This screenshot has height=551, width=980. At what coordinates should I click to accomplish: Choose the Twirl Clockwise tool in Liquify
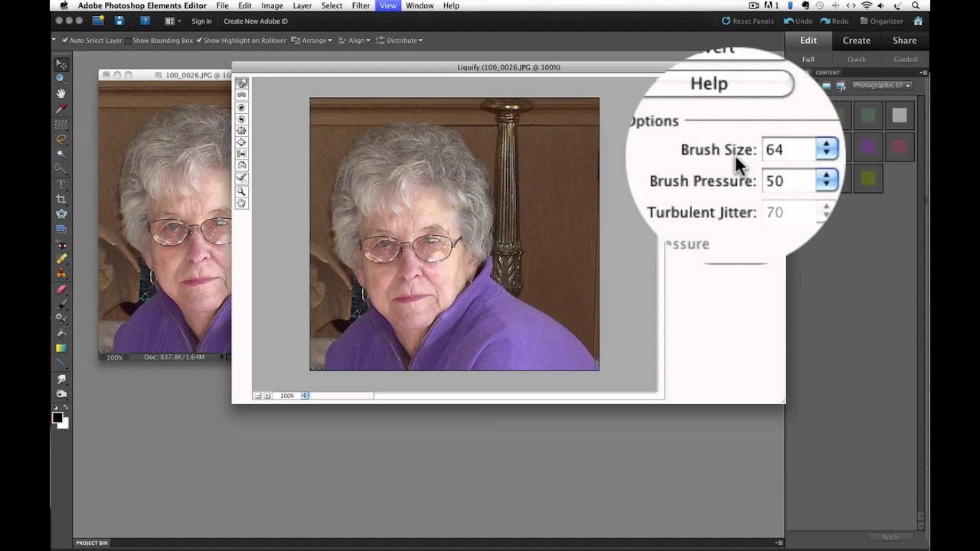click(x=242, y=108)
